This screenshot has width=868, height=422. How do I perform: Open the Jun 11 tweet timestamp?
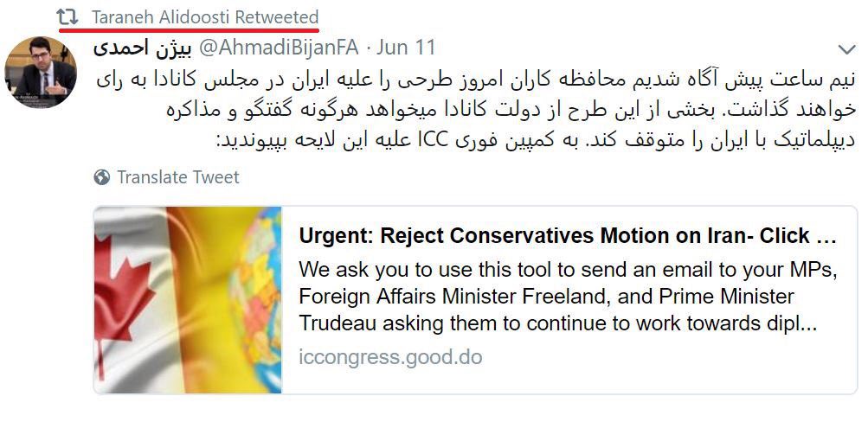click(x=408, y=47)
